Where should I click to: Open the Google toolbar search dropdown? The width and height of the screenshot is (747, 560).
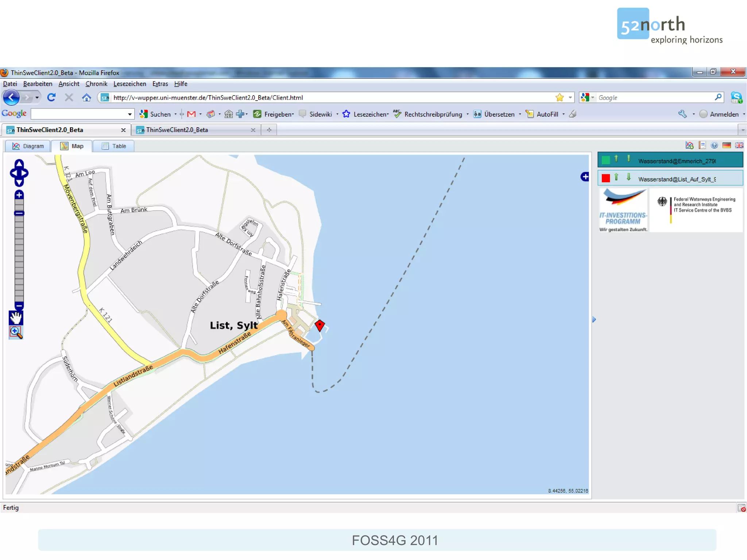(129, 114)
